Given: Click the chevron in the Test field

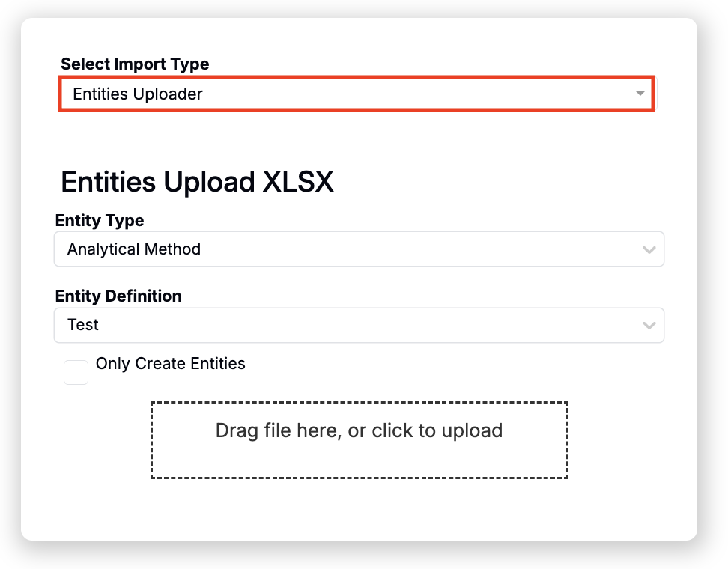Looking at the screenshot, I should (x=649, y=326).
